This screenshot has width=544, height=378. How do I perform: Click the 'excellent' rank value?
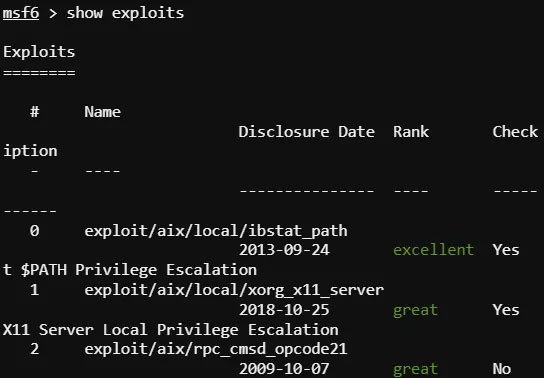pos(433,250)
